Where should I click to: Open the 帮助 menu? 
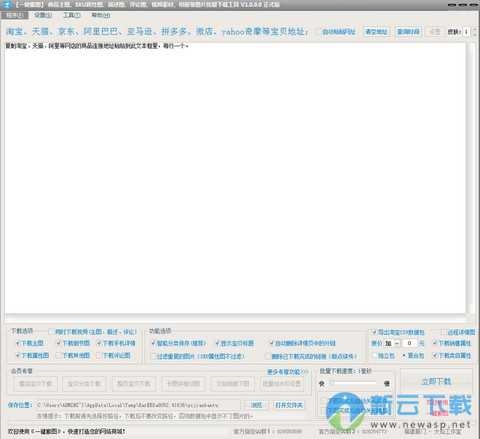click(x=101, y=15)
